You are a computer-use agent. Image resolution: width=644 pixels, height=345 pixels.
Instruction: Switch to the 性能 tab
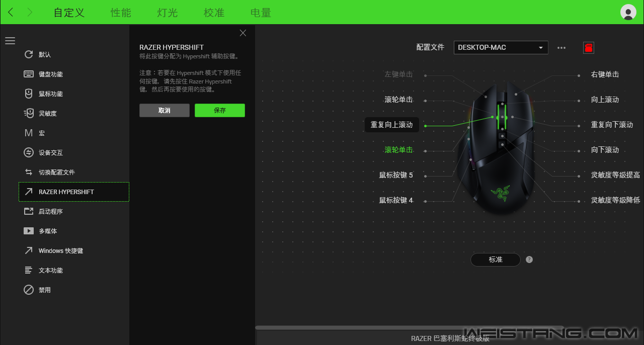(x=121, y=13)
